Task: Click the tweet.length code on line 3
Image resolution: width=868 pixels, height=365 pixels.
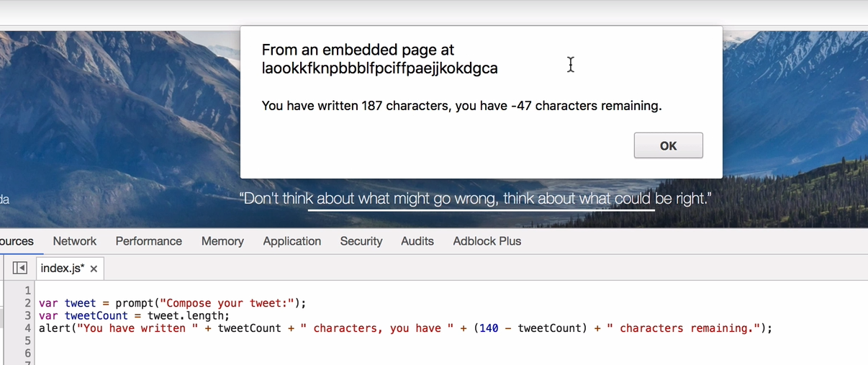Action: [187, 315]
